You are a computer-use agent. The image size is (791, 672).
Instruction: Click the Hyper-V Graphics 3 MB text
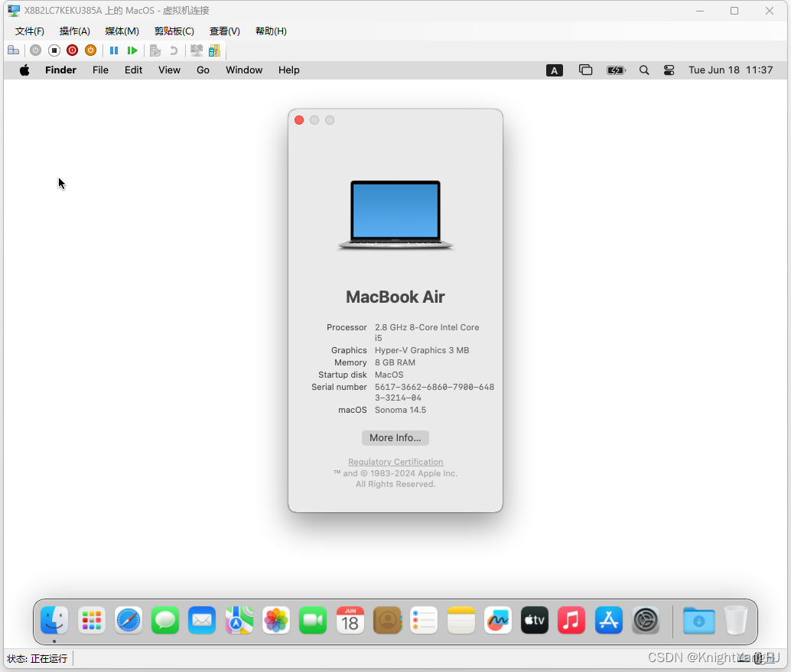422,350
